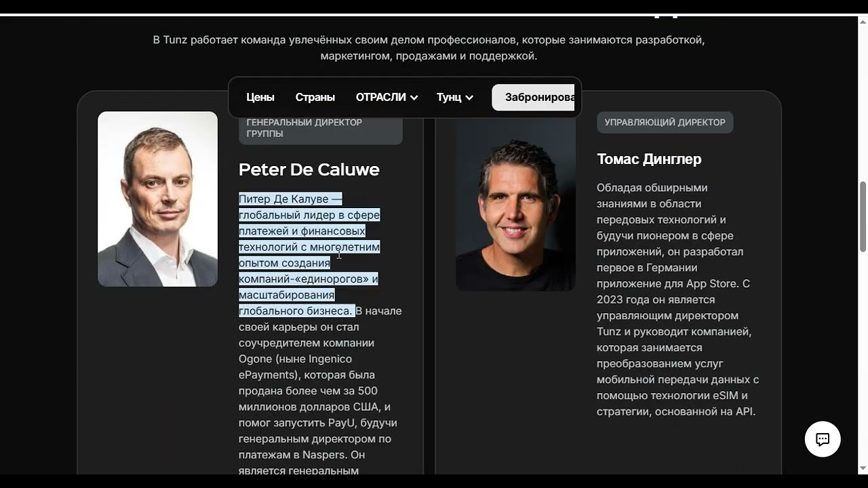
Task: Open the Цены navigation item
Action: pyautogui.click(x=260, y=97)
